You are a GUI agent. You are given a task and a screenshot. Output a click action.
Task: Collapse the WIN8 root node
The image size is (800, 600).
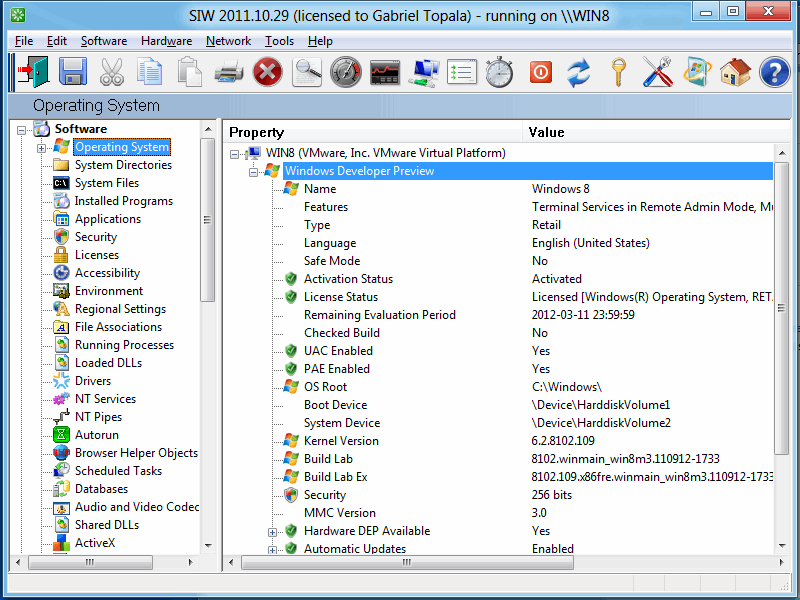(236, 153)
